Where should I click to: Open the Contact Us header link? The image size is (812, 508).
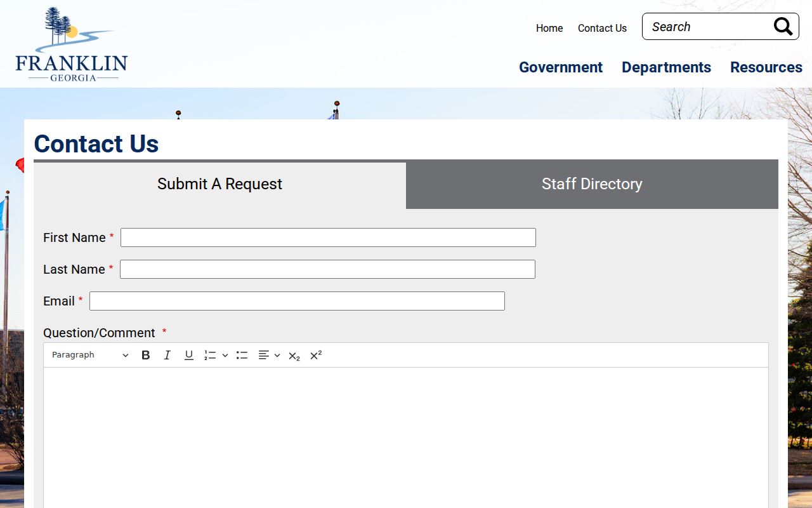coord(602,28)
